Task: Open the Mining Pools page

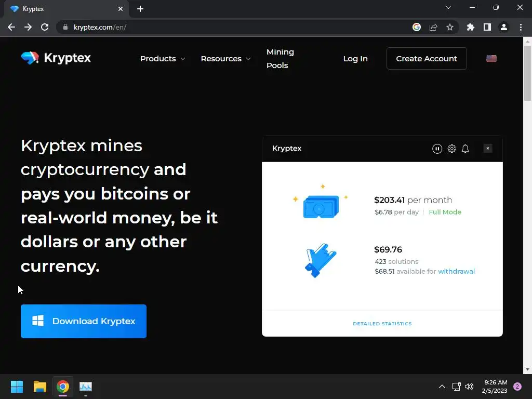Action: (280, 59)
